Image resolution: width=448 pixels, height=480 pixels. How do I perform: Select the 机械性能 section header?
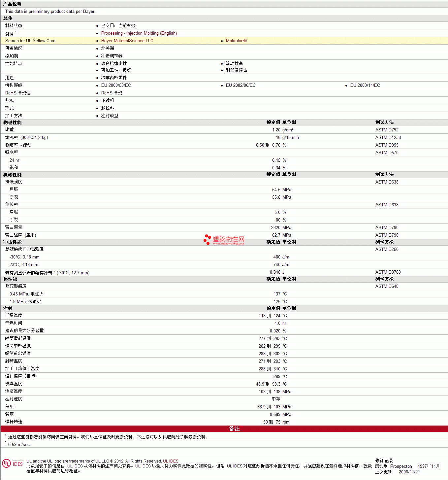(12, 175)
